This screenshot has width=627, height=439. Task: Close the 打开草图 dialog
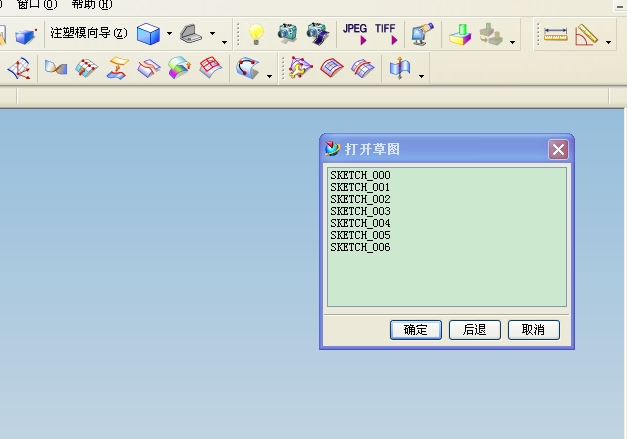pyautogui.click(x=558, y=150)
